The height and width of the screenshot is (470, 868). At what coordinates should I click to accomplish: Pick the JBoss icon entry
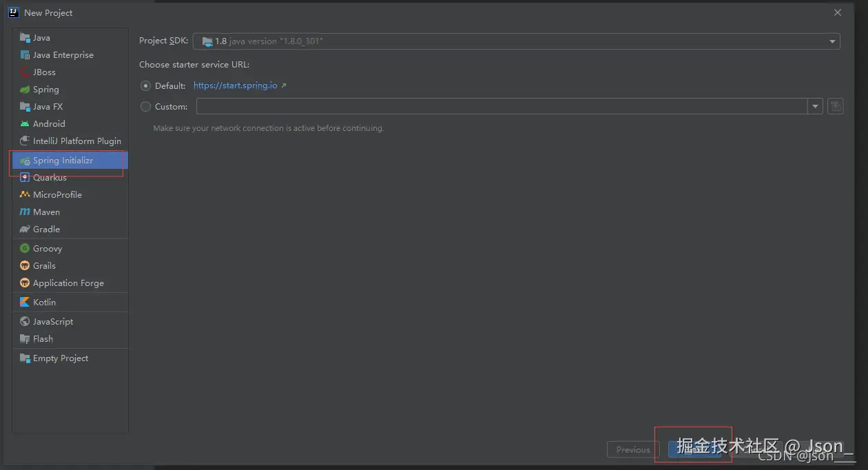coord(25,72)
